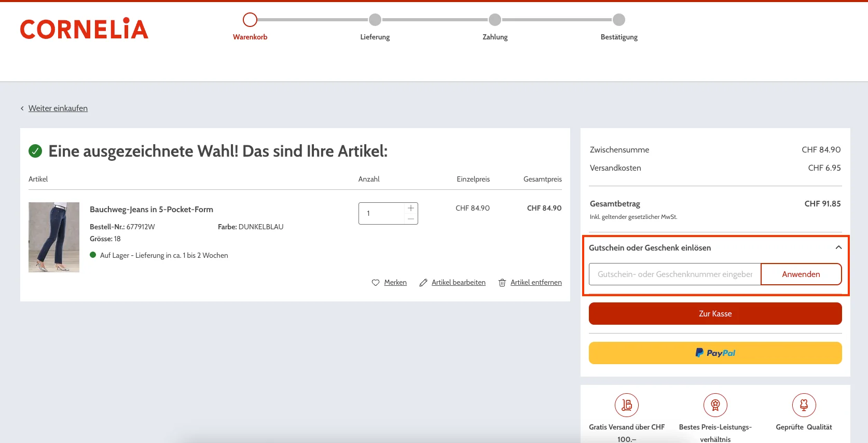This screenshot has height=443, width=868.
Task: Collapse the Gutschein section chevron
Action: click(x=838, y=247)
